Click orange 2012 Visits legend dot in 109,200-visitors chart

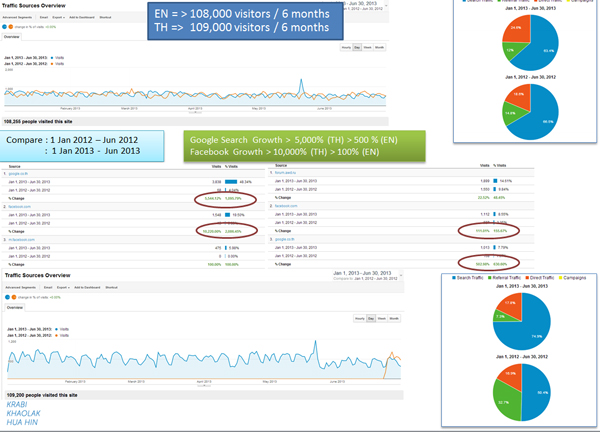coord(57,336)
